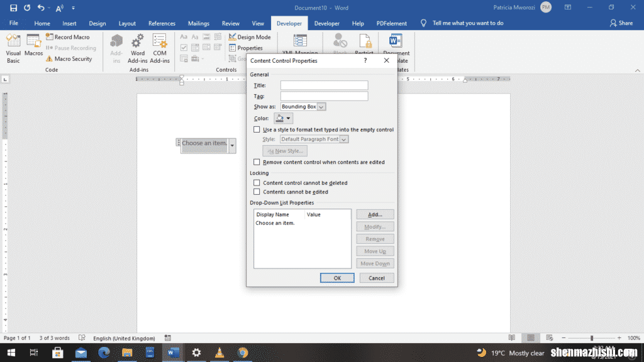Open the Macros button

pyautogui.click(x=33, y=45)
